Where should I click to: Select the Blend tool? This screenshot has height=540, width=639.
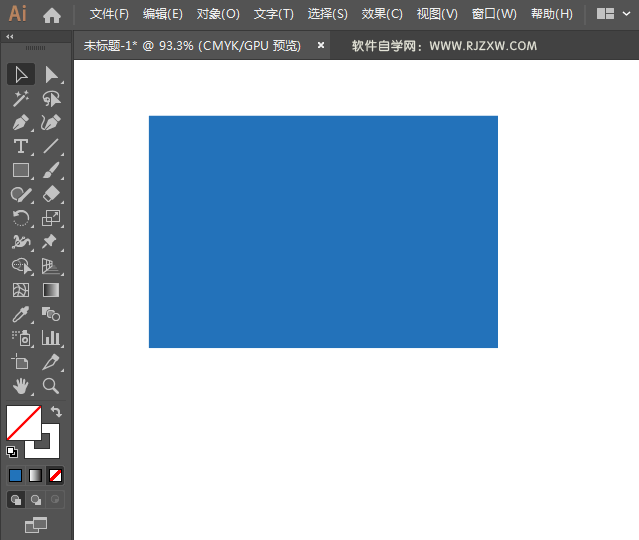(51, 314)
